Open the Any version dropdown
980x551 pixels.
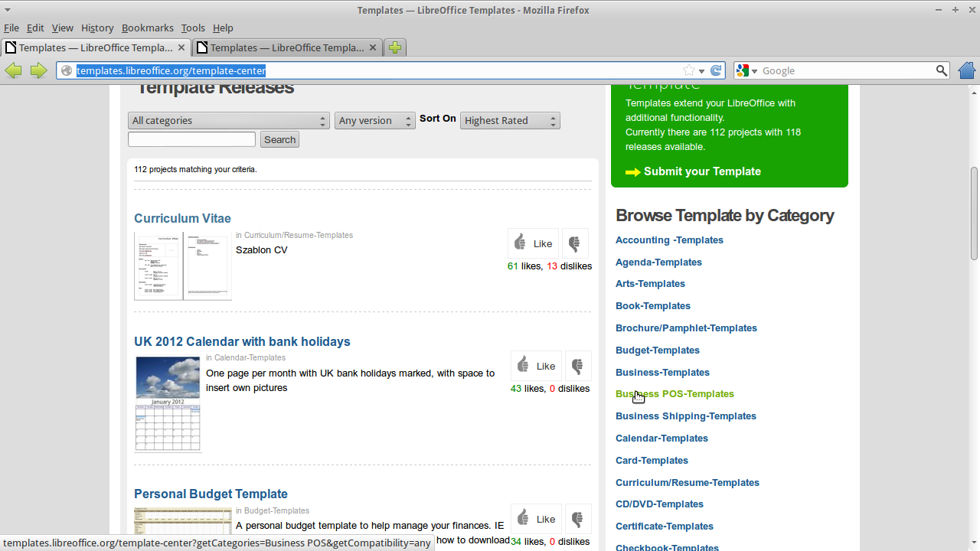pyautogui.click(x=375, y=120)
